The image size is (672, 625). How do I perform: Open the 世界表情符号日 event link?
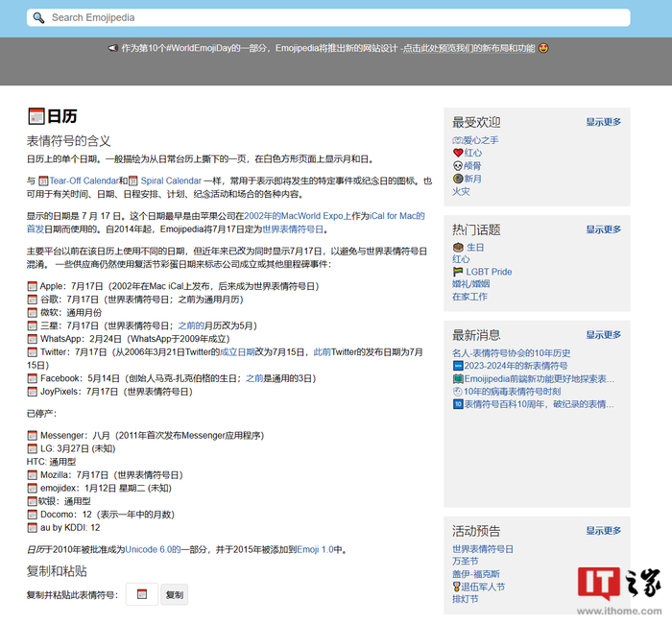483,549
